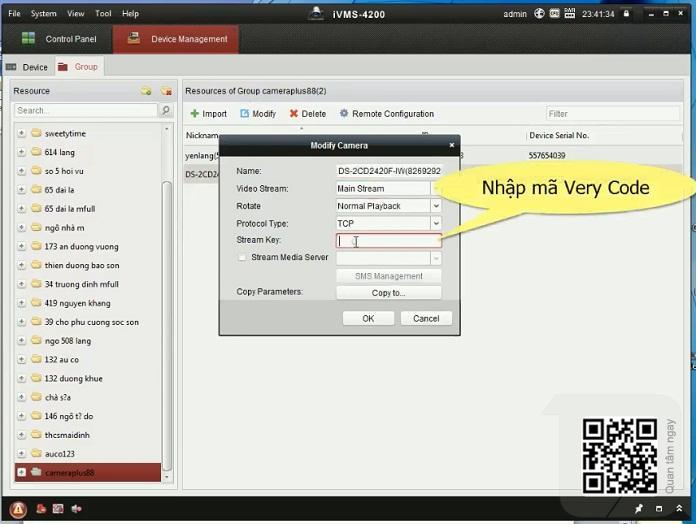Viewport: 696px width, 524px height.
Task: Click the Stream Key input field
Action: pyautogui.click(x=390, y=241)
